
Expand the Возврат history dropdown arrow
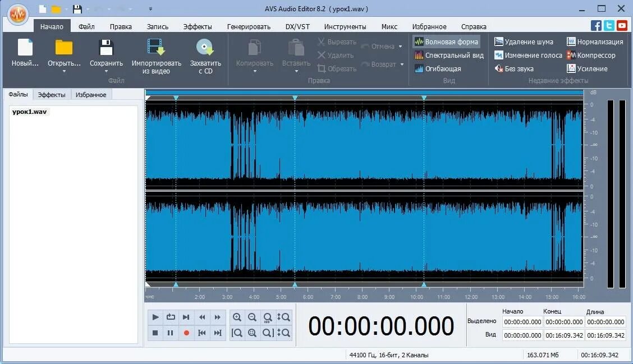coord(402,64)
